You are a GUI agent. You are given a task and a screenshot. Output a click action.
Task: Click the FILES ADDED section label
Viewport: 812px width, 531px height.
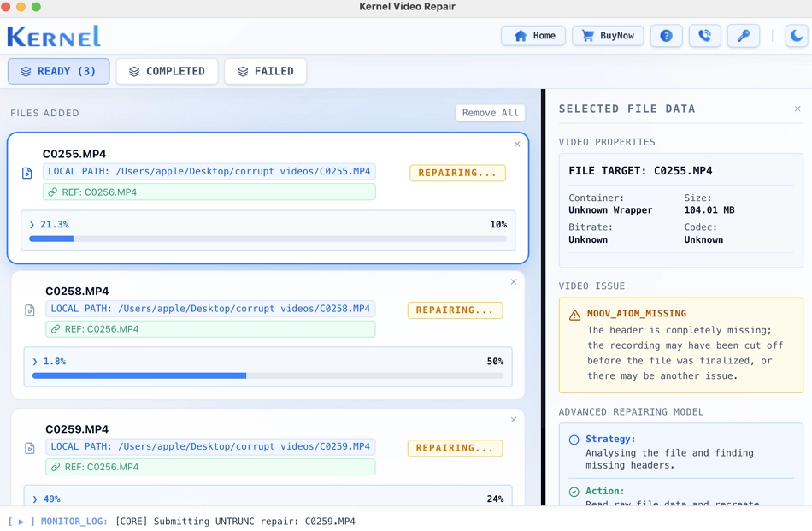(45, 113)
